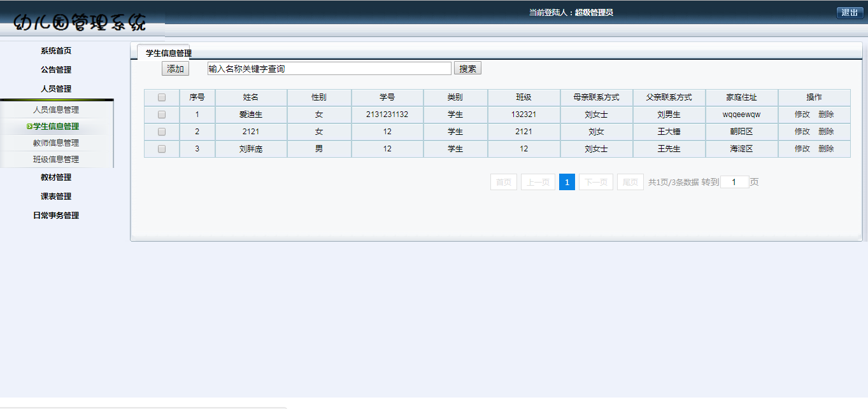Image resolution: width=868 pixels, height=409 pixels.
Task: Open 人员信息管理 submenu item
Action: tap(56, 110)
